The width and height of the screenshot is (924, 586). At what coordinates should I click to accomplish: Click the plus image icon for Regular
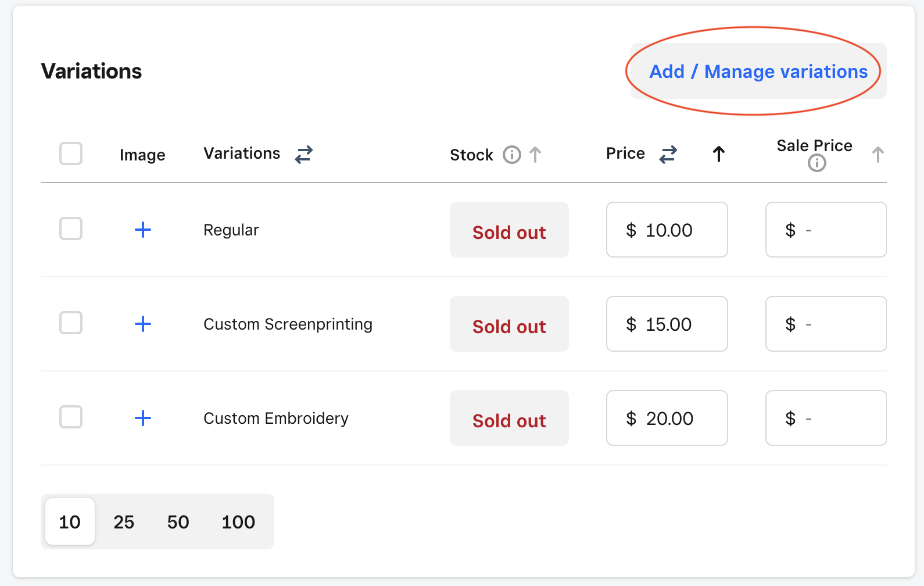[x=143, y=230]
